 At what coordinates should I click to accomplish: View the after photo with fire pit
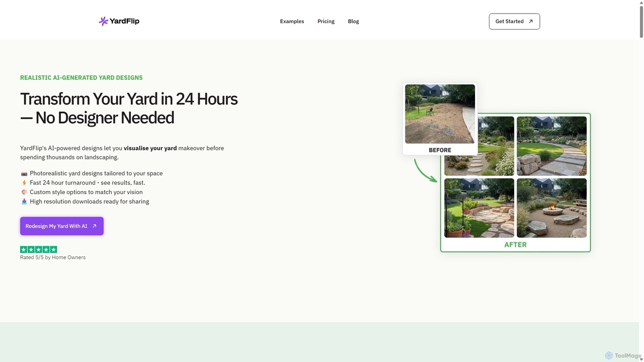tap(551, 208)
